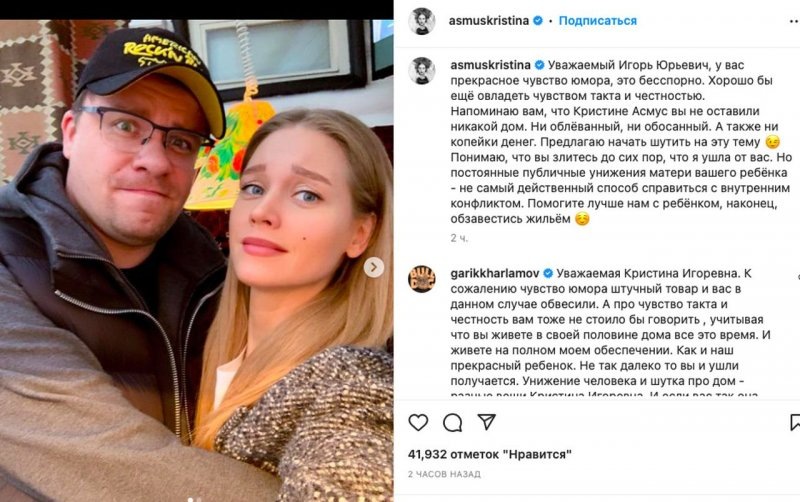The image size is (800, 502).
Task: Like the post with the heart icon
Action: click(418, 422)
